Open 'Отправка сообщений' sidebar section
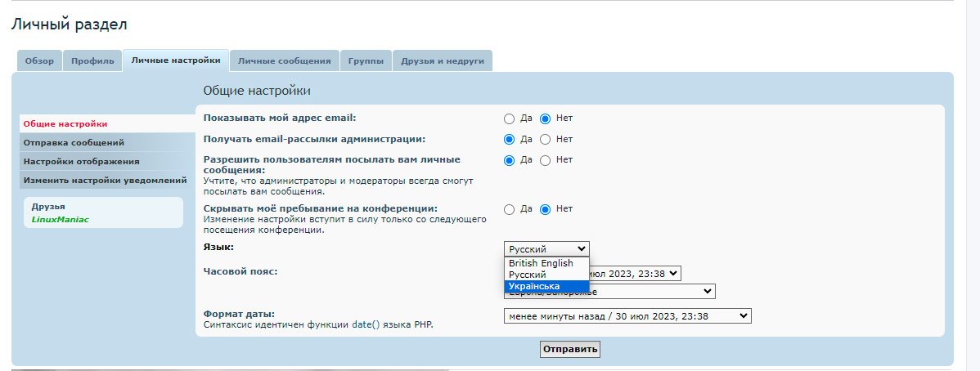Viewport: 980px width, 371px height. 74,142
